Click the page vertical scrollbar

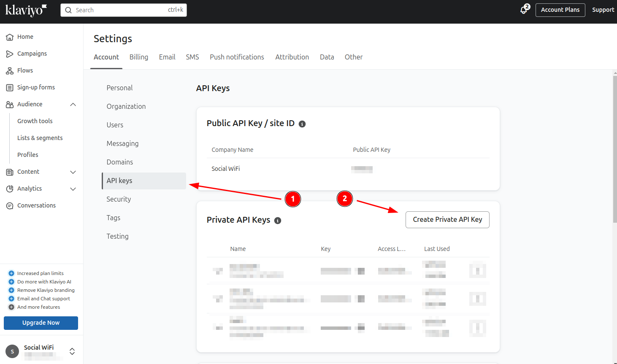[x=614, y=148]
